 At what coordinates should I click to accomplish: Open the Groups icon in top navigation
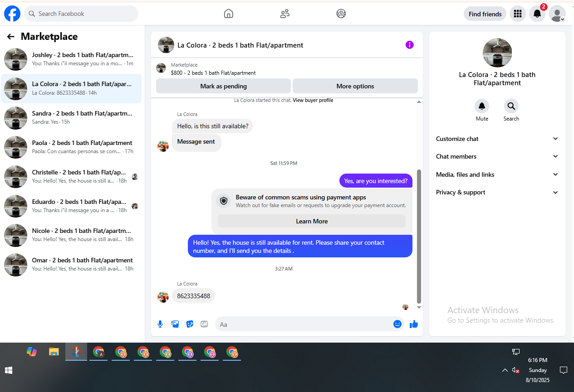pos(341,14)
